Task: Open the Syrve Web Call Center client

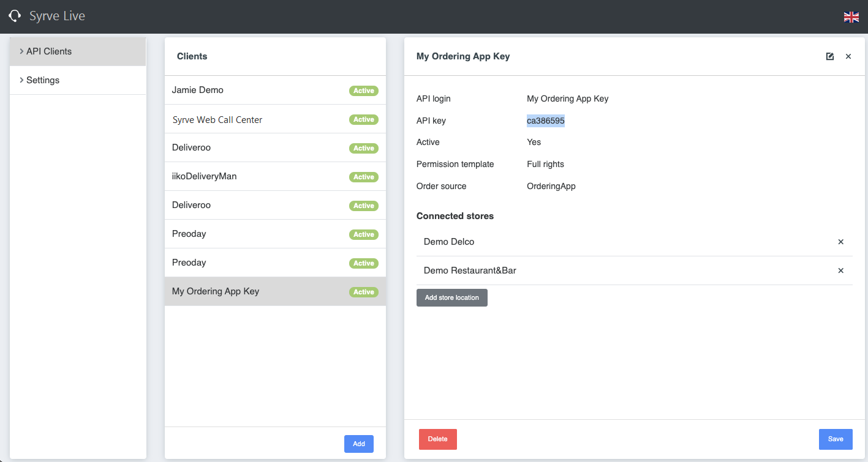Action: (217, 120)
